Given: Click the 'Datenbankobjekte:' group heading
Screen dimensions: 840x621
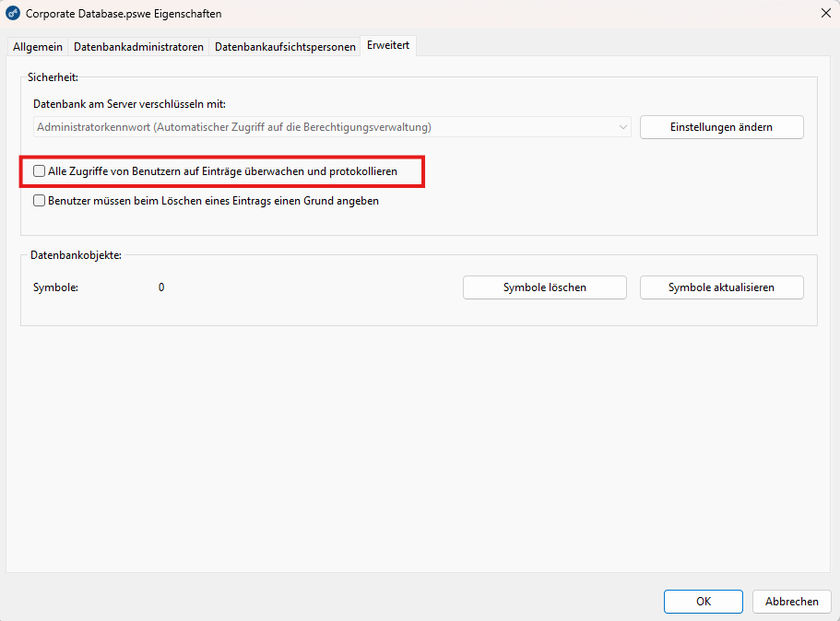Looking at the screenshot, I should point(77,255).
